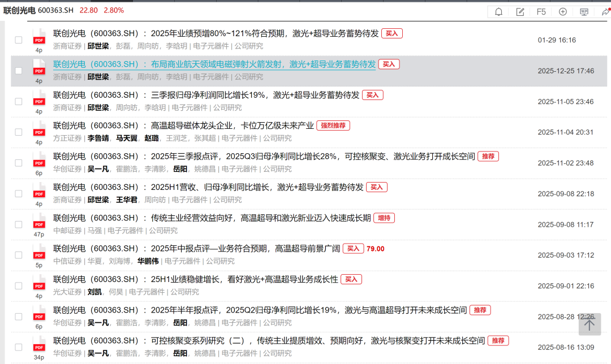Open PDF icon of 2025年中报点评 report
This screenshot has width=611, height=364.
click(x=39, y=253)
